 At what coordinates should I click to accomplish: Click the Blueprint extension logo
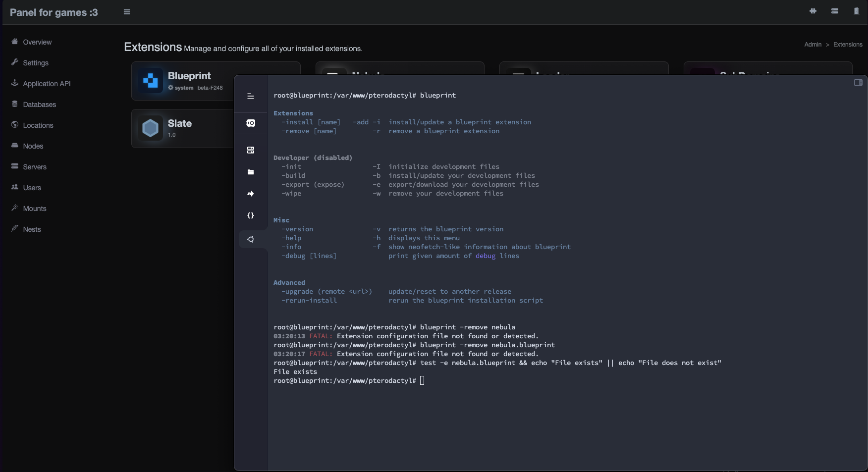click(x=150, y=81)
